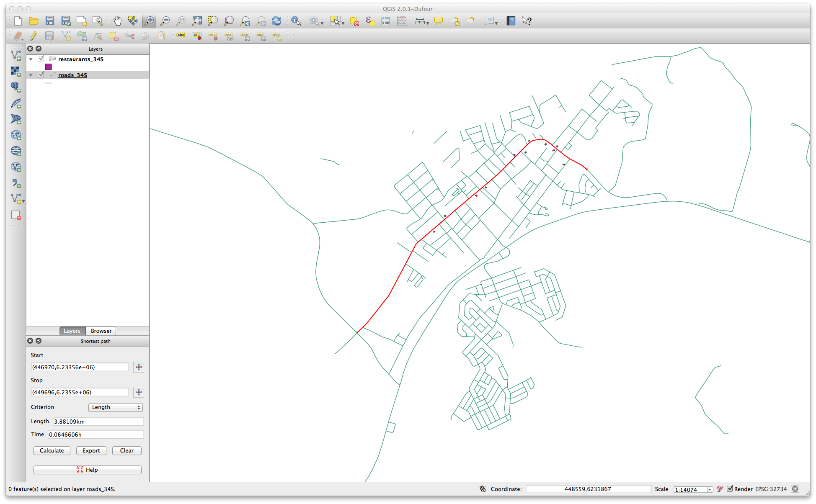The height and width of the screenshot is (504, 816).
Task: Select the Pan Map hand tool
Action: [x=117, y=21]
